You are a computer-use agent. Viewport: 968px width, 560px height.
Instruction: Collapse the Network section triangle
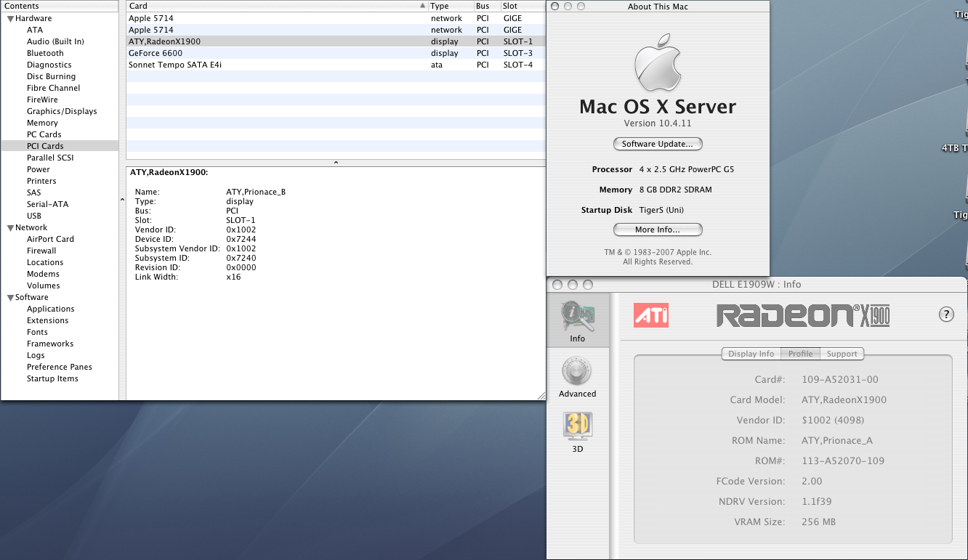pyautogui.click(x=10, y=227)
